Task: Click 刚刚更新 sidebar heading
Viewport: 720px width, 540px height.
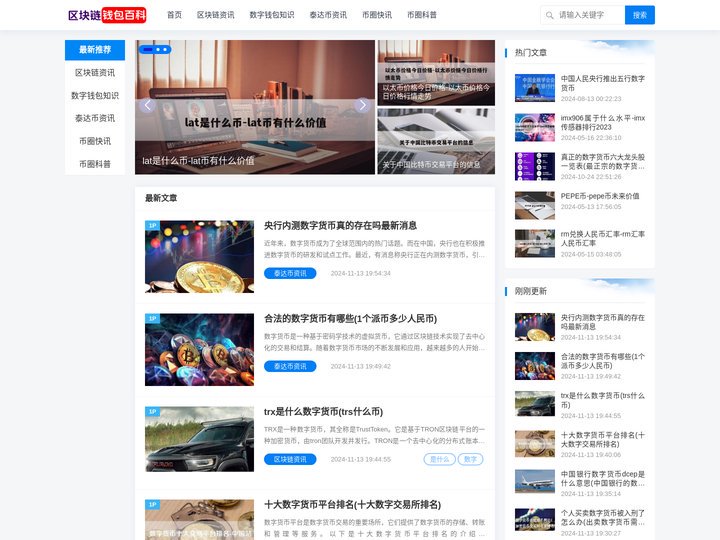Action: (x=530, y=291)
